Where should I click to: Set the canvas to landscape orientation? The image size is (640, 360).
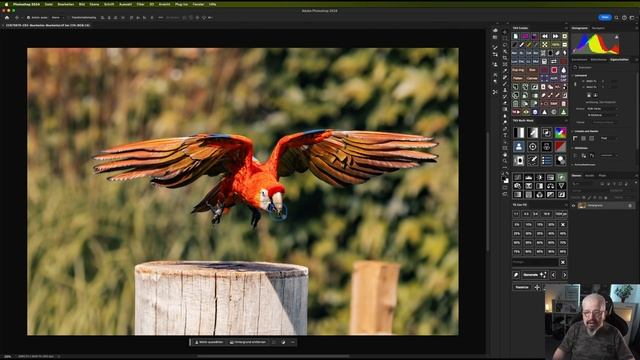pos(596,95)
